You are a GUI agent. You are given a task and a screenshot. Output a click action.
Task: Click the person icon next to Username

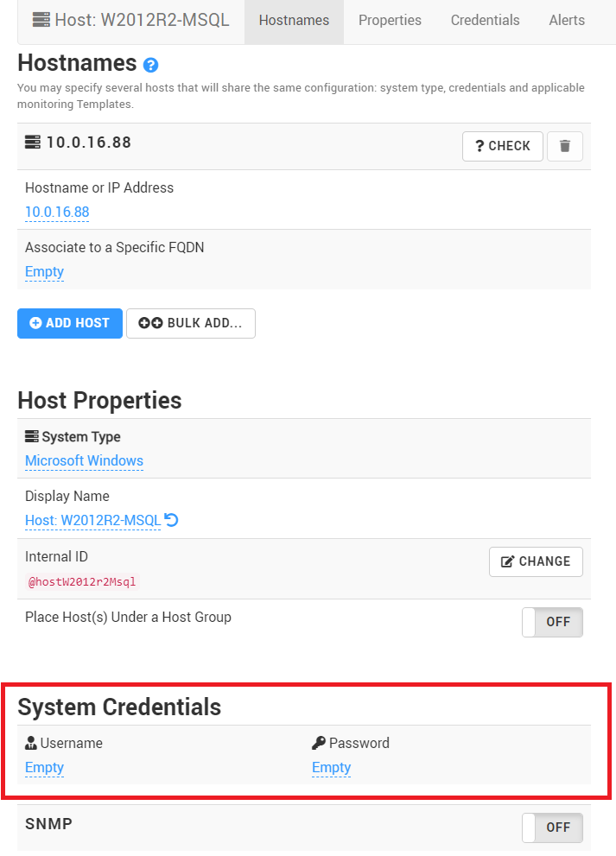(29, 743)
